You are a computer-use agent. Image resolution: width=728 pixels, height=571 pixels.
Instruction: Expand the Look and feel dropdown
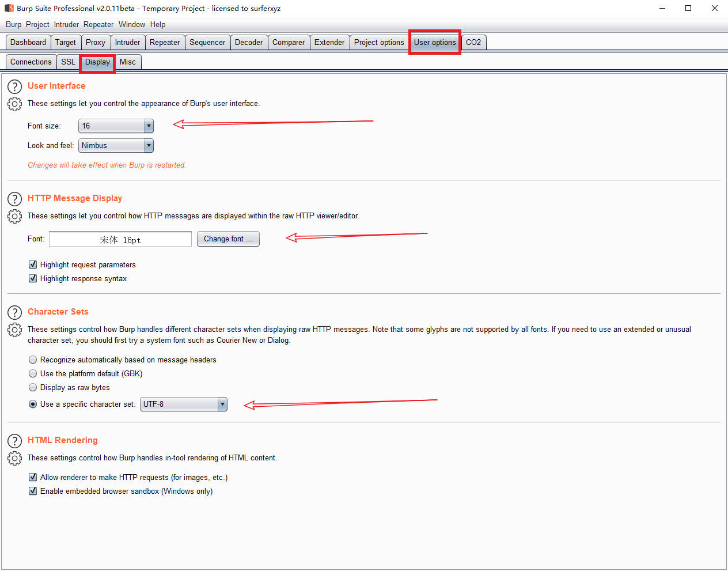click(116, 145)
